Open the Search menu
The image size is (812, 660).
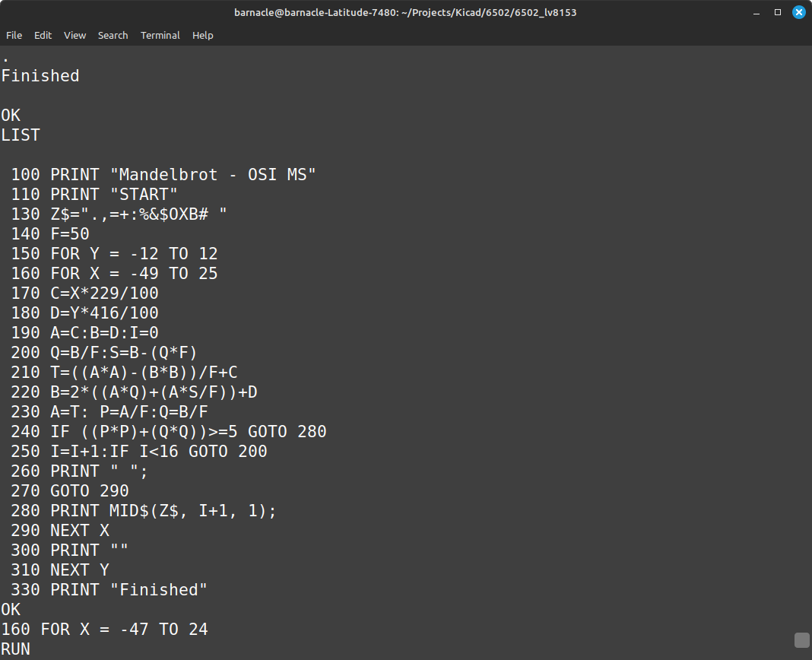click(x=113, y=36)
